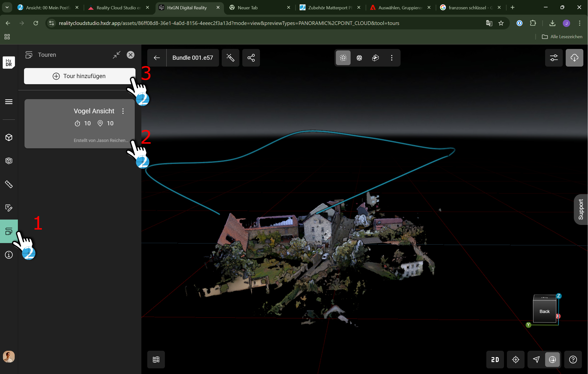Close the Touren panel

point(131,55)
